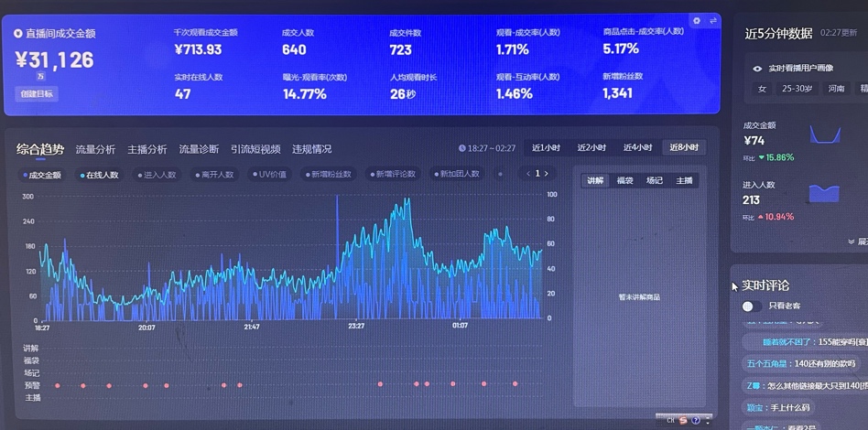This screenshot has height=430, width=868.
Task: Click the eye icon beside 实时看播用户画像
Action: [757, 69]
